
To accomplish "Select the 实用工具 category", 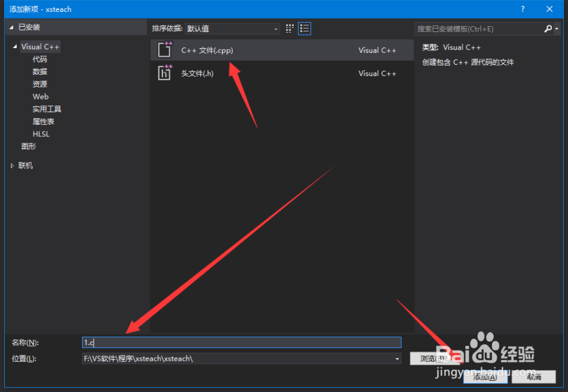I will (x=47, y=109).
